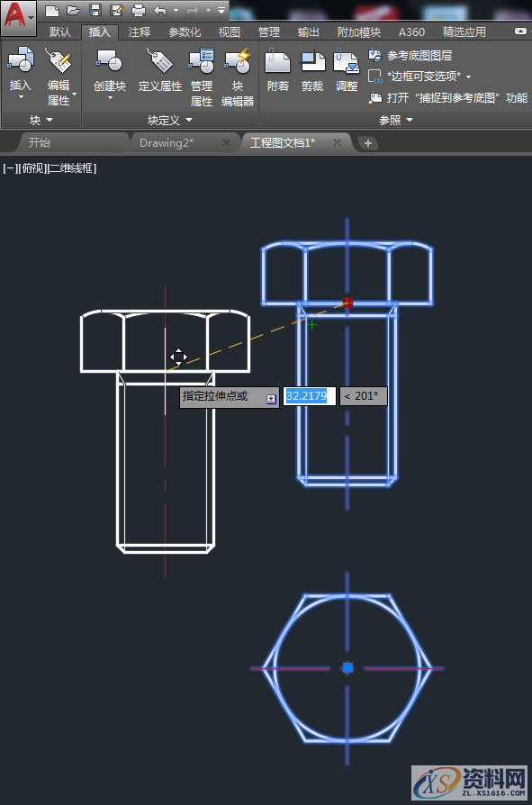Open the A360 ribbon tab
Screen dimensions: 532x805
pyautogui.click(x=412, y=32)
